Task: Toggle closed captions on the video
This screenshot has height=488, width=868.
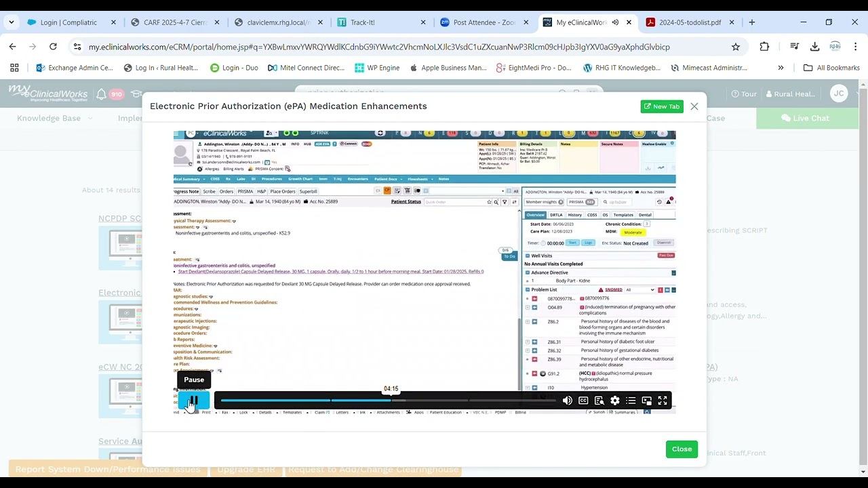Action: click(583, 401)
